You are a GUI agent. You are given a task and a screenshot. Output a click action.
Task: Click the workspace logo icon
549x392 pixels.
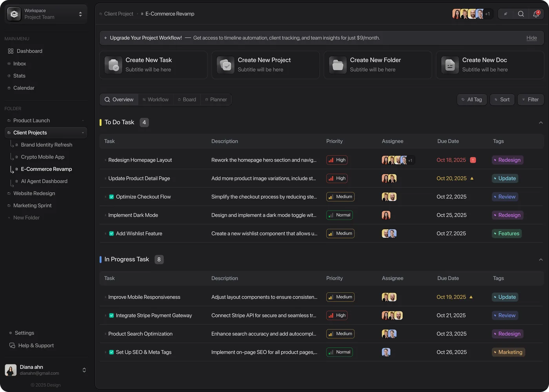pyautogui.click(x=14, y=14)
